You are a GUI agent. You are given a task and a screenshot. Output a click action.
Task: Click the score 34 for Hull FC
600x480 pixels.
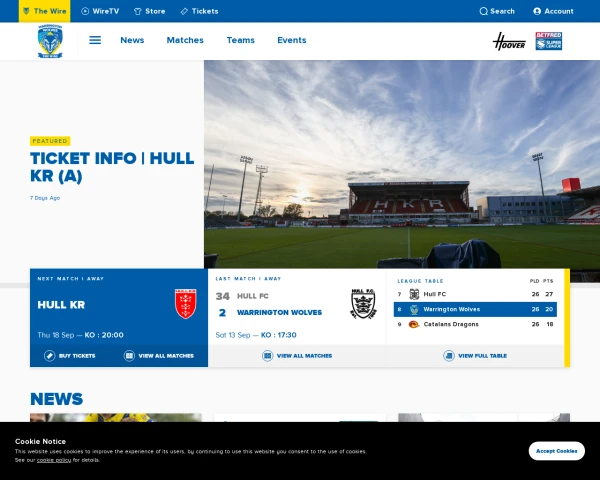pos(222,296)
